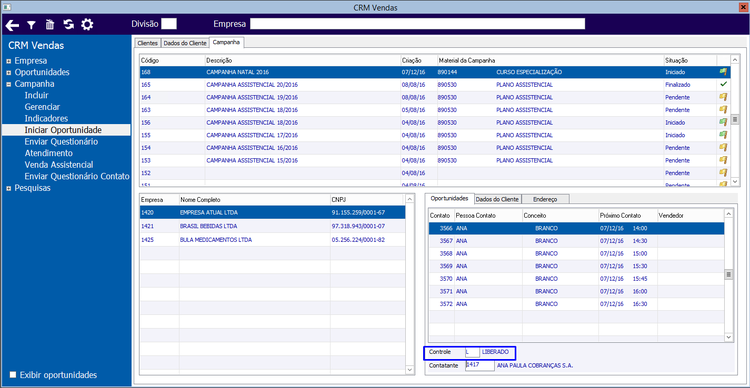
Task: Open the filter funnel icon
Action: [x=31, y=25]
